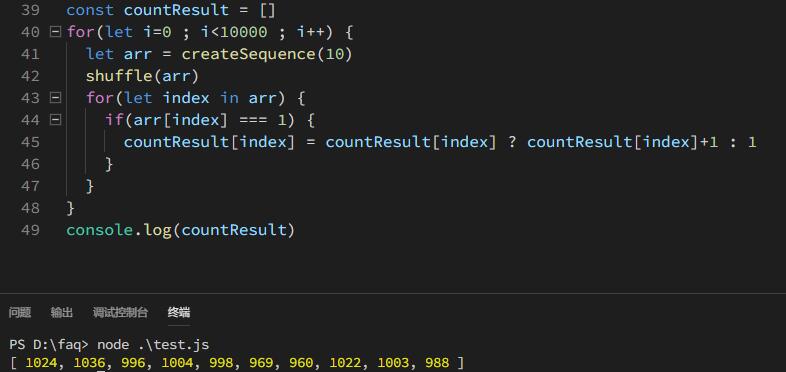This screenshot has height=372, width=786.
Task: Click line number 39 in gutter
Action: click(31, 10)
